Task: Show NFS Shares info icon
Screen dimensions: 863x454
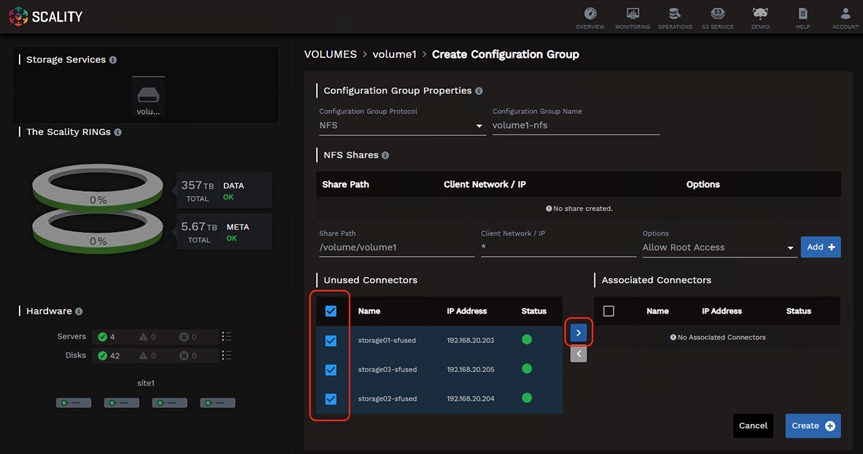Action: tap(385, 155)
